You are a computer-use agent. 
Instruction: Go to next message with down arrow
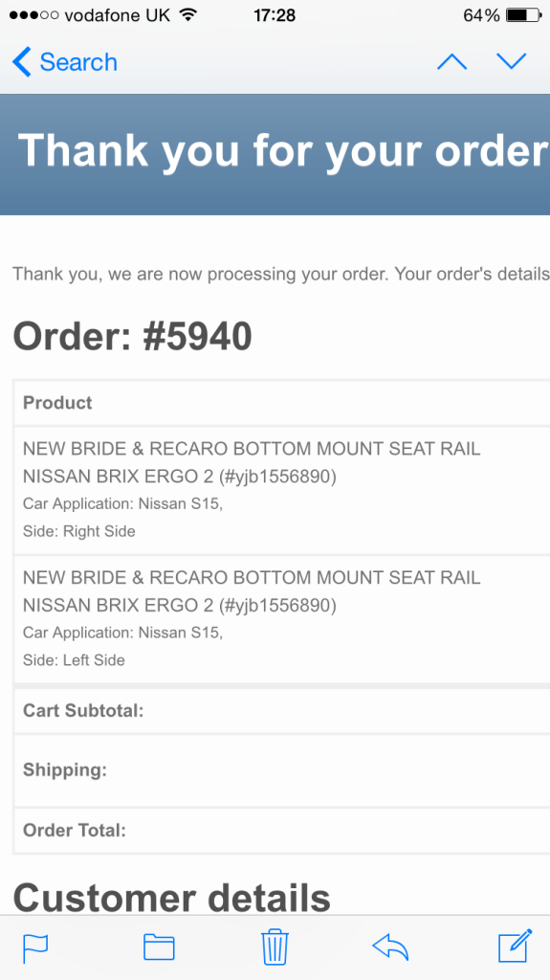click(x=511, y=61)
